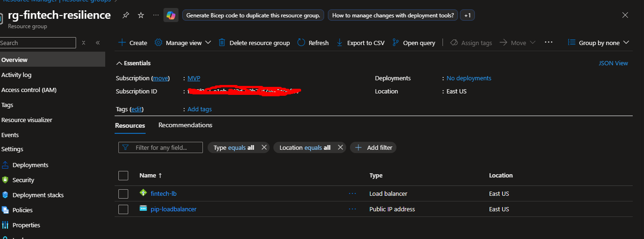This screenshot has width=644, height=239.
Task: Toggle the select all resources checkbox
Action: pyautogui.click(x=123, y=176)
